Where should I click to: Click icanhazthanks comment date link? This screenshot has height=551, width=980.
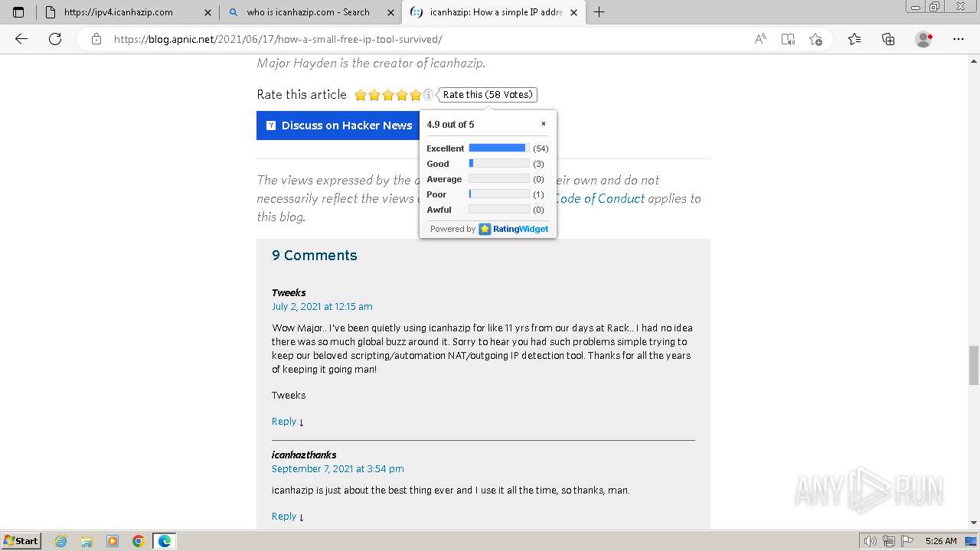[x=338, y=468]
